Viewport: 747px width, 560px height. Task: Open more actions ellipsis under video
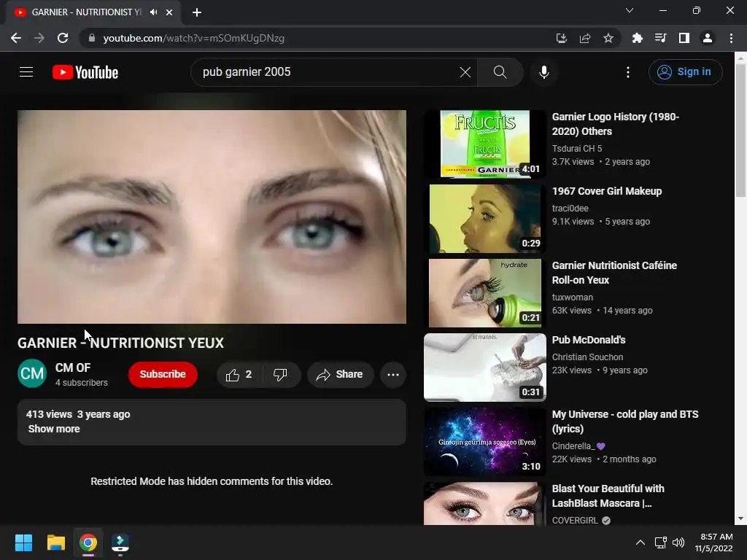[x=393, y=375]
